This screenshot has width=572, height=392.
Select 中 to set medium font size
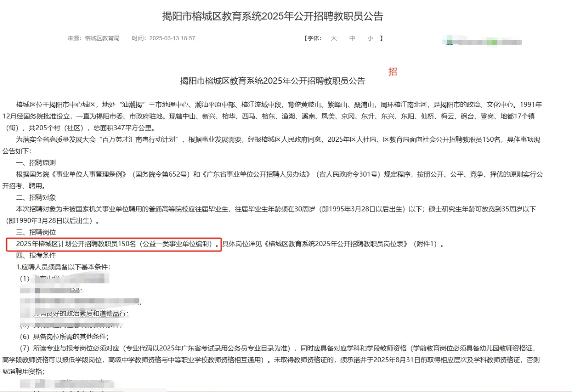point(352,38)
